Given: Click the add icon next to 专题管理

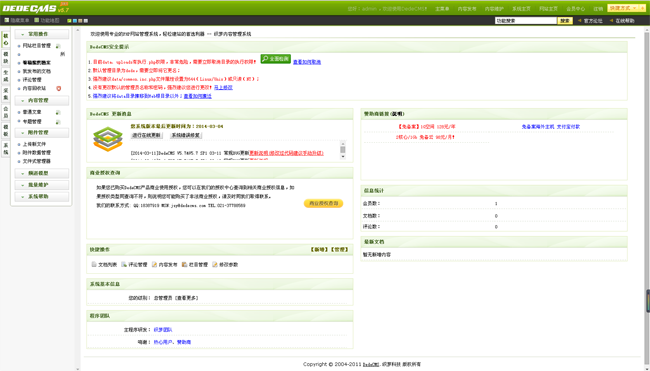Looking at the screenshot, I should 58,122.
